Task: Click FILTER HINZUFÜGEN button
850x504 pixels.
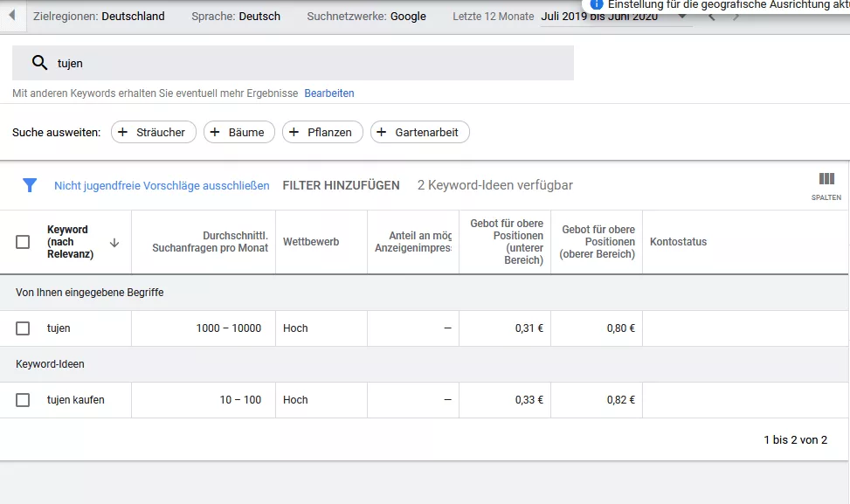Action: tap(341, 185)
